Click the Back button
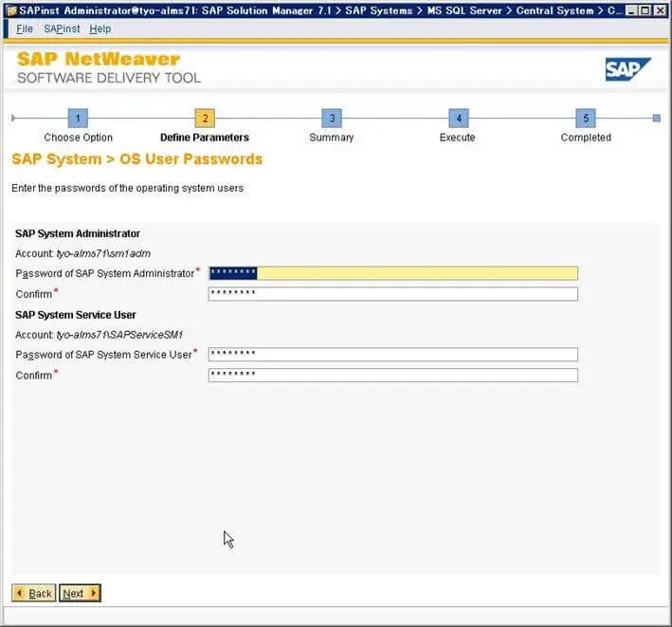 [x=34, y=593]
